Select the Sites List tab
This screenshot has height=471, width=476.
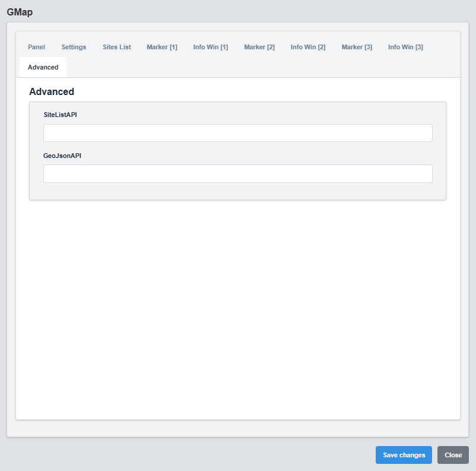coord(116,47)
